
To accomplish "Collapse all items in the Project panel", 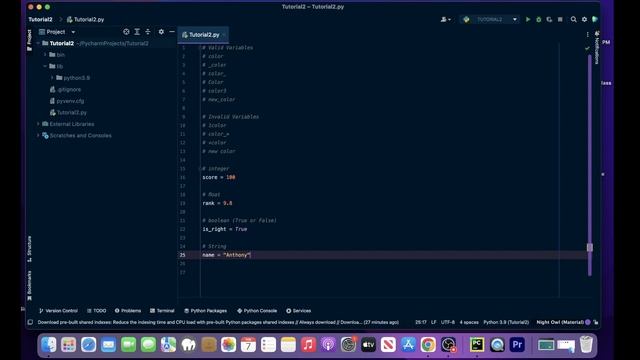I will coord(148,31).
